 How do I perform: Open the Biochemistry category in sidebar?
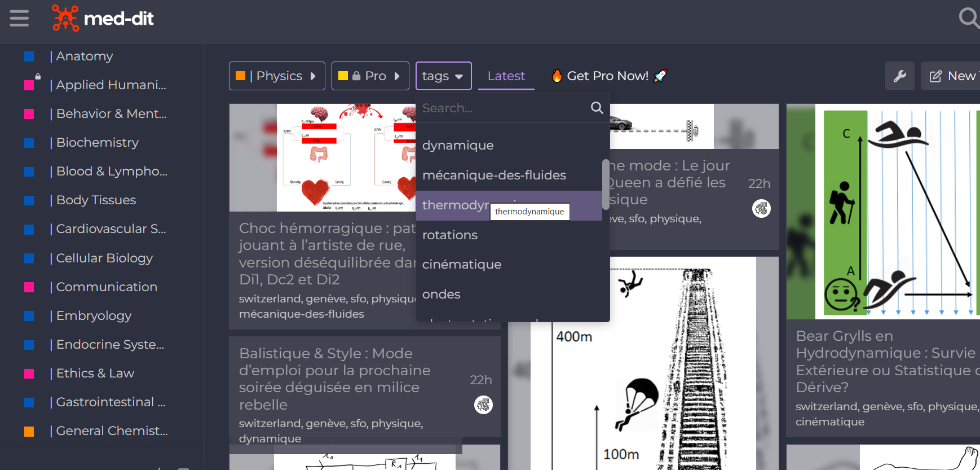tap(97, 143)
